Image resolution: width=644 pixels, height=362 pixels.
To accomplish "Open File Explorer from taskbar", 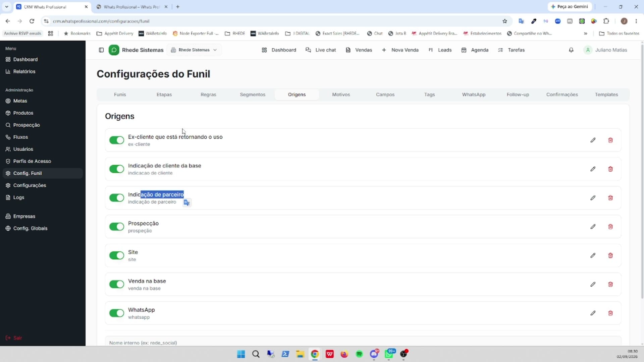I will click(x=300, y=354).
